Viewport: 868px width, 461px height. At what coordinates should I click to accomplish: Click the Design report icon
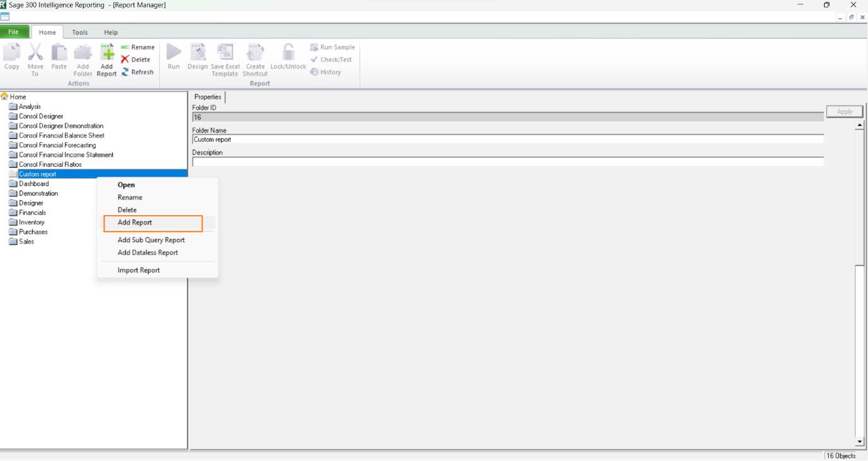click(x=198, y=53)
